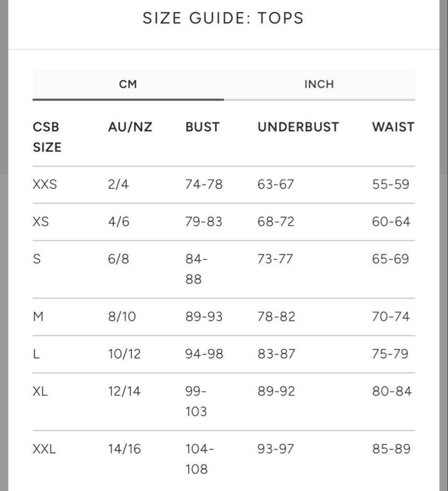This screenshot has width=448, height=491.
Task: Click the BUST column header
Action: click(x=202, y=127)
